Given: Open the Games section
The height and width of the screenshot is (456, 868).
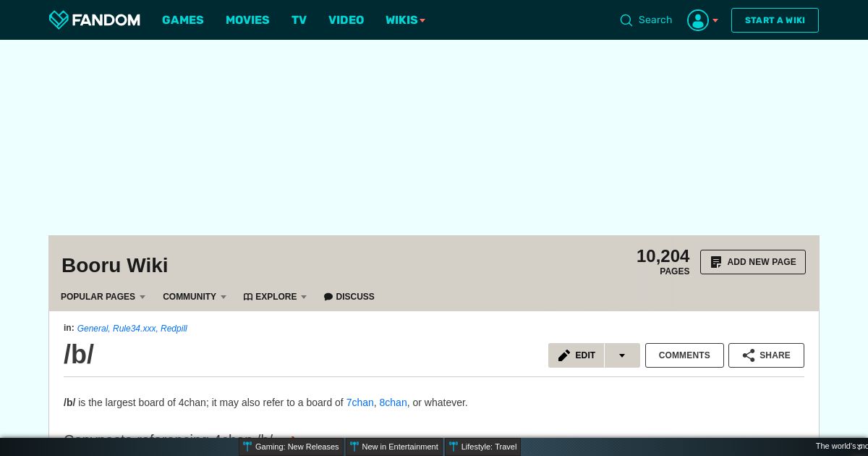Looking at the screenshot, I should [x=183, y=20].
